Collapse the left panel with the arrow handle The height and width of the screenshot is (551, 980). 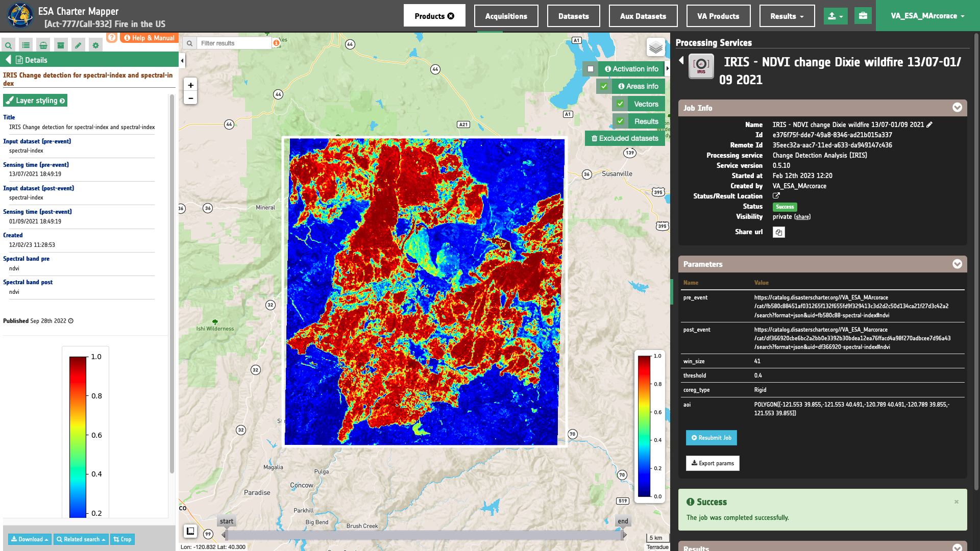point(182,61)
